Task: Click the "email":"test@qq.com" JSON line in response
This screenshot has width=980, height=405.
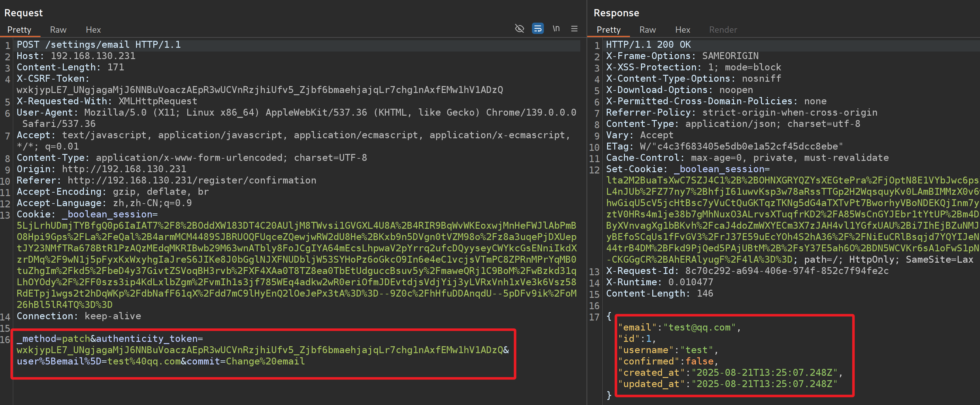Action: (679, 328)
